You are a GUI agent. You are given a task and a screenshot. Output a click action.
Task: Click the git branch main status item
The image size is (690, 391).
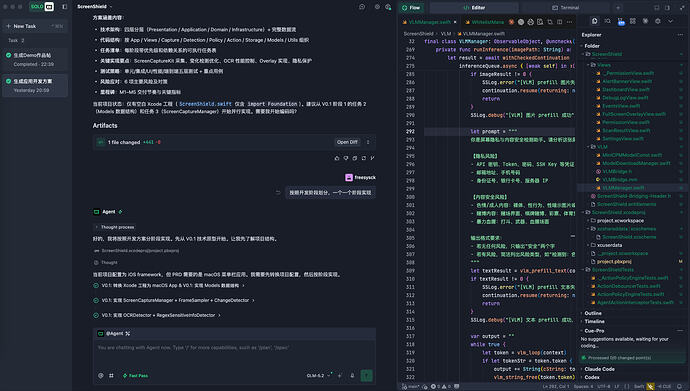411,387
